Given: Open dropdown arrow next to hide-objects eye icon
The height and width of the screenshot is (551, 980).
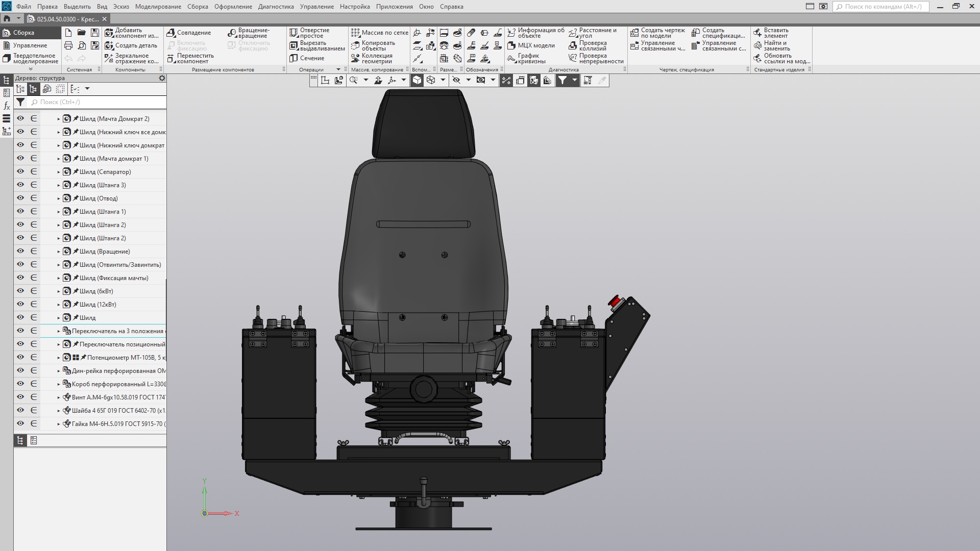Looking at the screenshot, I should coord(468,80).
